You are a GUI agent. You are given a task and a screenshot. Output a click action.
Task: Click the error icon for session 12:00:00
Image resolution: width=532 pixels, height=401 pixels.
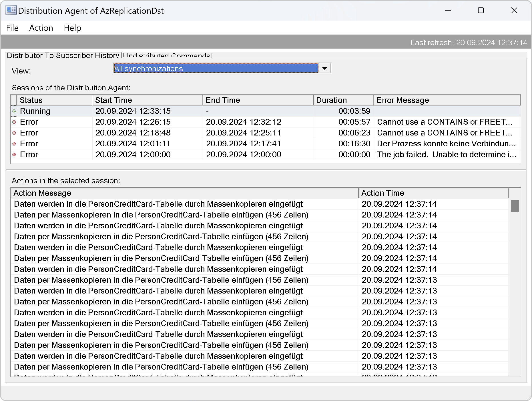tap(14, 155)
